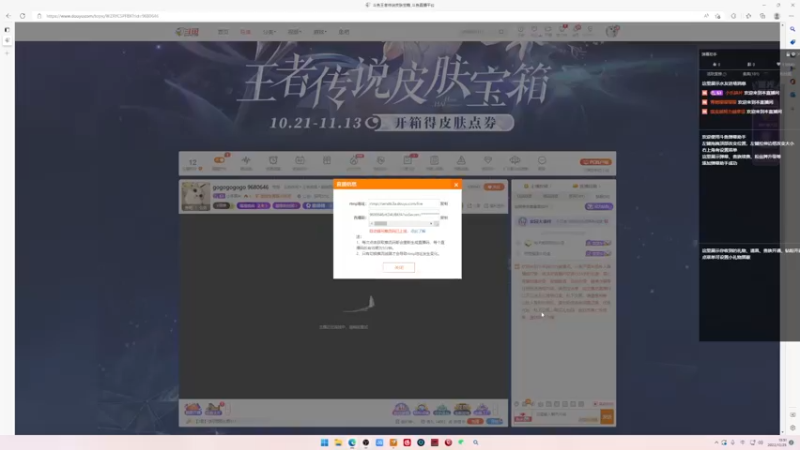Open the flame medal icon in the streamer toolbar
This screenshot has width=800, height=450.
pyautogui.click(x=353, y=162)
